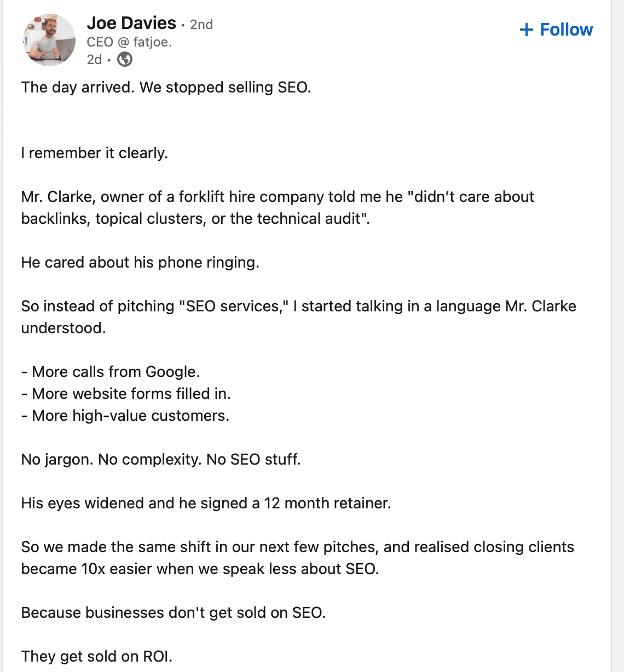This screenshot has height=672, width=624.
Task: Click "Because businesses don't get sold on SEO."
Action: [x=173, y=613]
